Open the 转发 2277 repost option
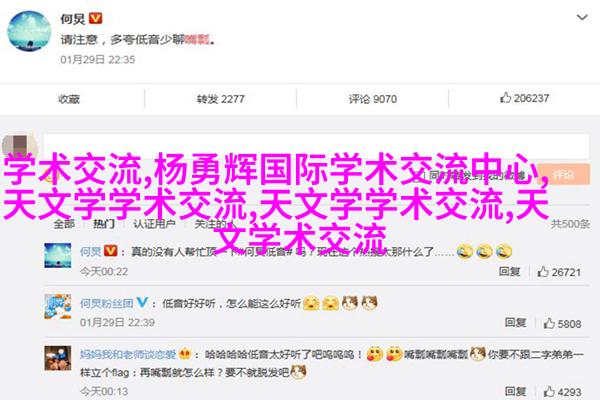Viewport: 600px width, 400px height. click(x=220, y=99)
